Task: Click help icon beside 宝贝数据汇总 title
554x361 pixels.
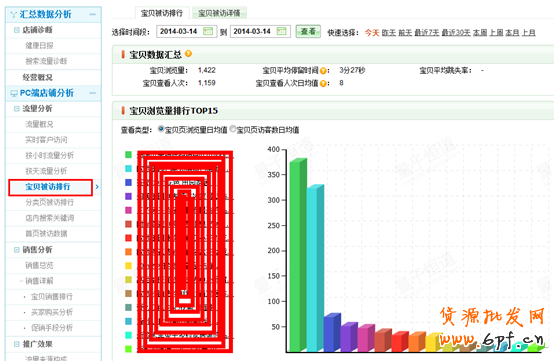Action: tap(188, 54)
